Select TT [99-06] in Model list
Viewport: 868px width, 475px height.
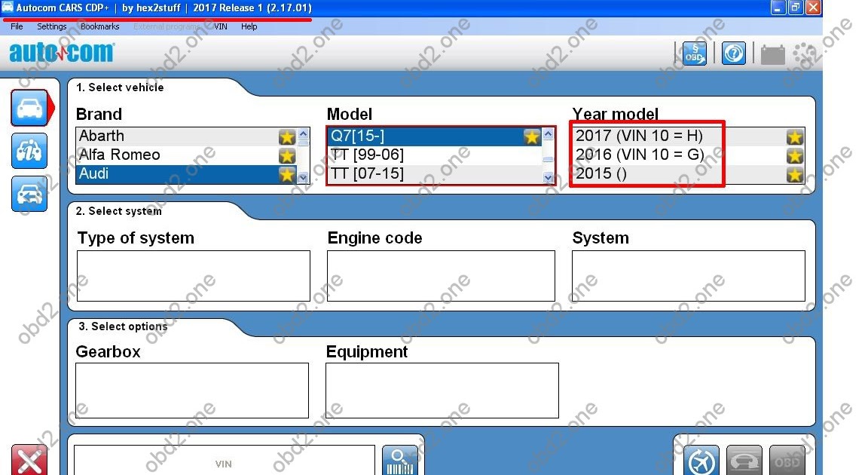(x=435, y=155)
